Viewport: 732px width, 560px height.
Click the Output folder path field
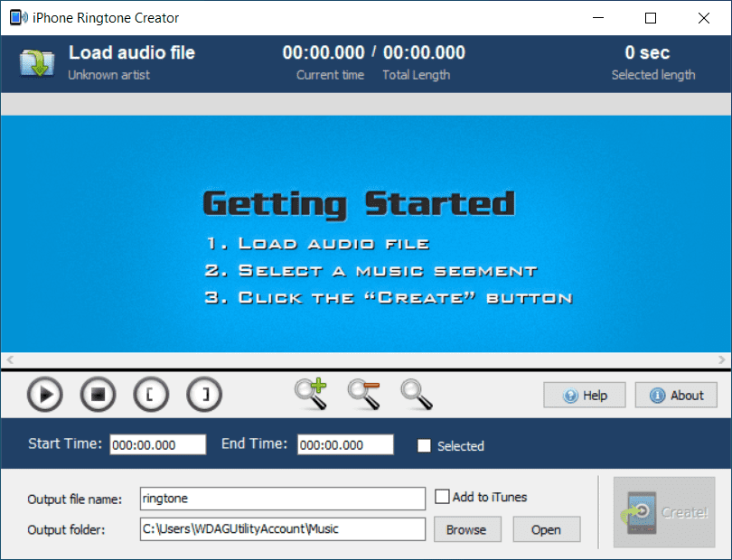pyautogui.click(x=283, y=529)
